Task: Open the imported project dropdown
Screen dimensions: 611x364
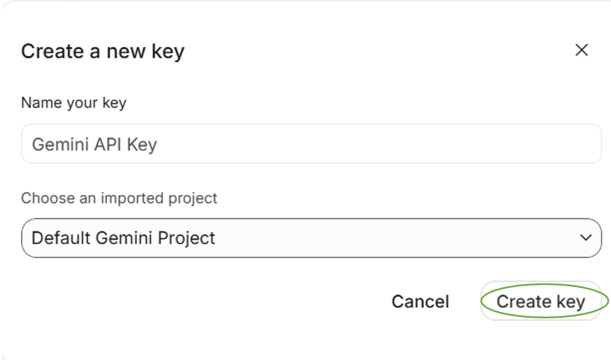Action: tap(311, 238)
